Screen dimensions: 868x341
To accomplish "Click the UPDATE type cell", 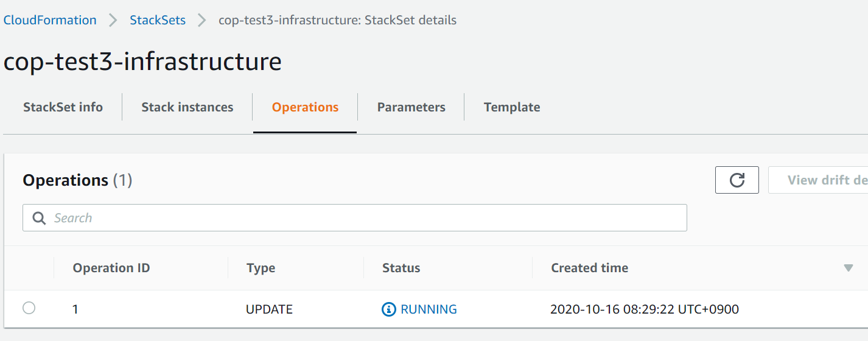I will 269,309.
